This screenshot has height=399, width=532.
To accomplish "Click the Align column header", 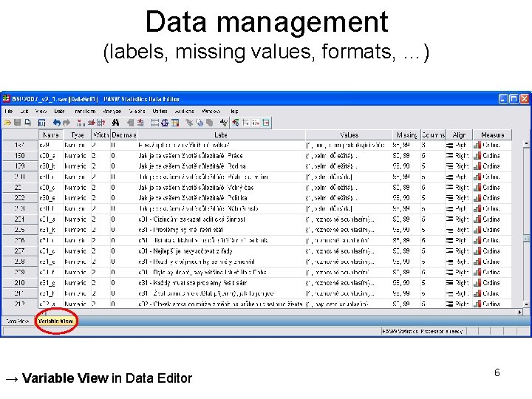I will (x=459, y=135).
